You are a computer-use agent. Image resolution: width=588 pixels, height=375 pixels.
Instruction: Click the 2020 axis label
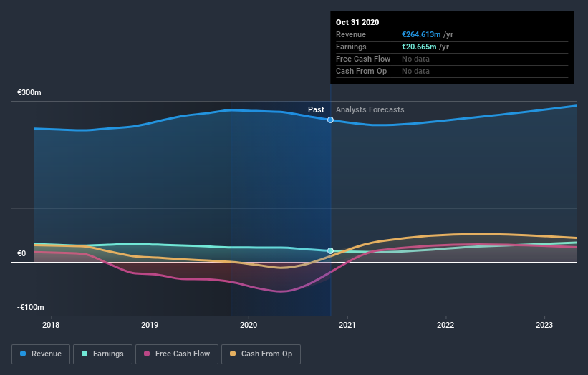pyautogui.click(x=249, y=325)
